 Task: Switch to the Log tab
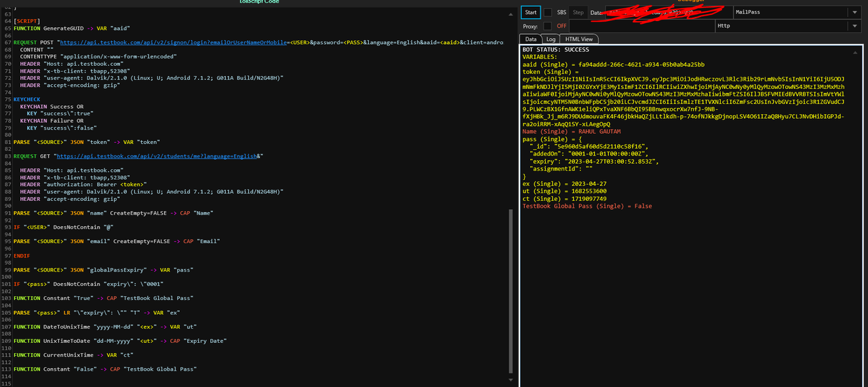point(551,39)
